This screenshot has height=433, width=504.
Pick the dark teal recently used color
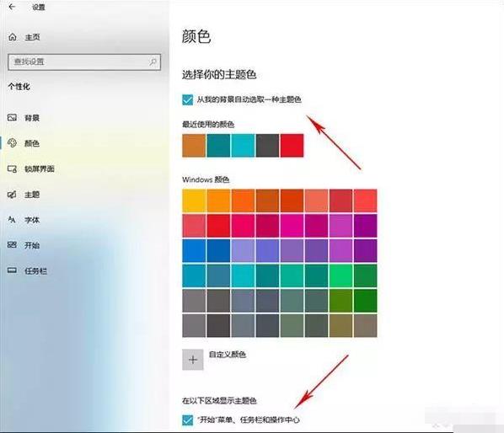click(218, 146)
